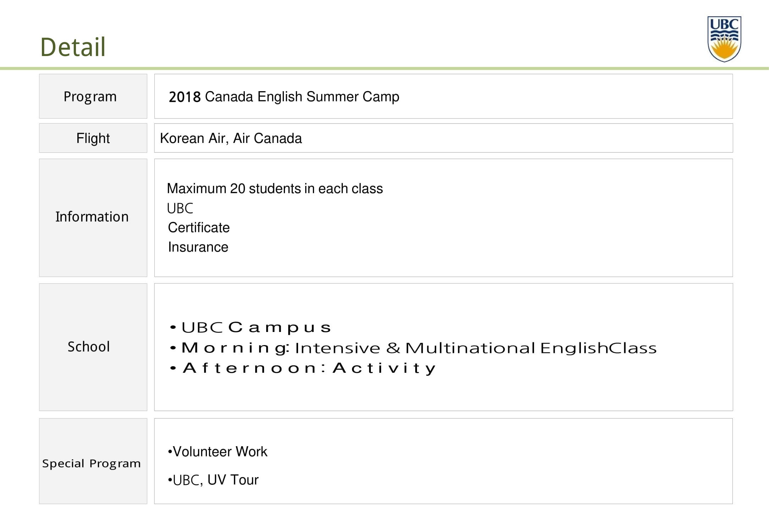Select the Certificate line
The width and height of the screenshot is (769, 532).
pyautogui.click(x=199, y=228)
